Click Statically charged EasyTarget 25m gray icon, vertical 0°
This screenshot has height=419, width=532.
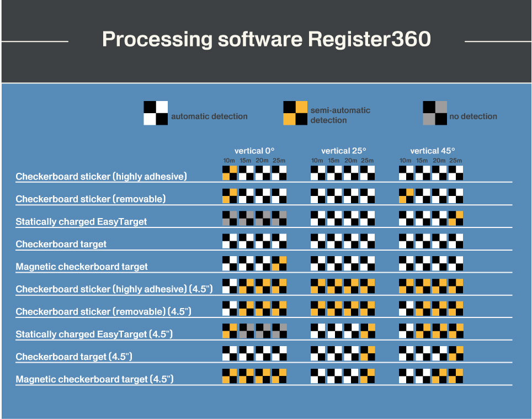click(279, 218)
